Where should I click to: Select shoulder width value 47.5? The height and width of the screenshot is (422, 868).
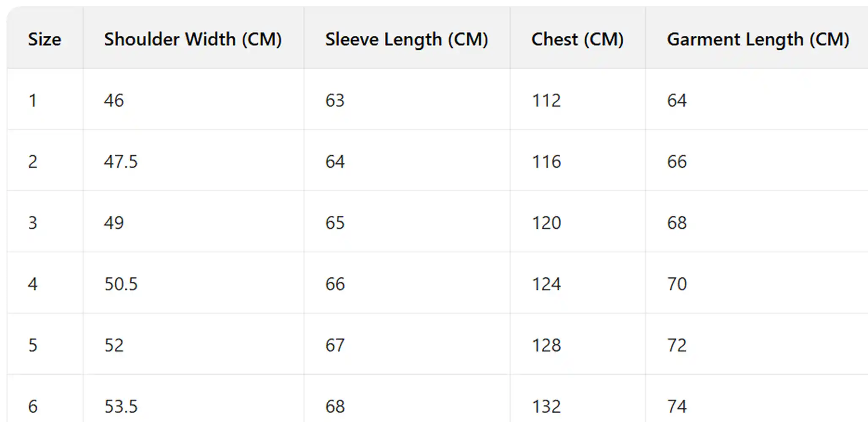click(121, 162)
